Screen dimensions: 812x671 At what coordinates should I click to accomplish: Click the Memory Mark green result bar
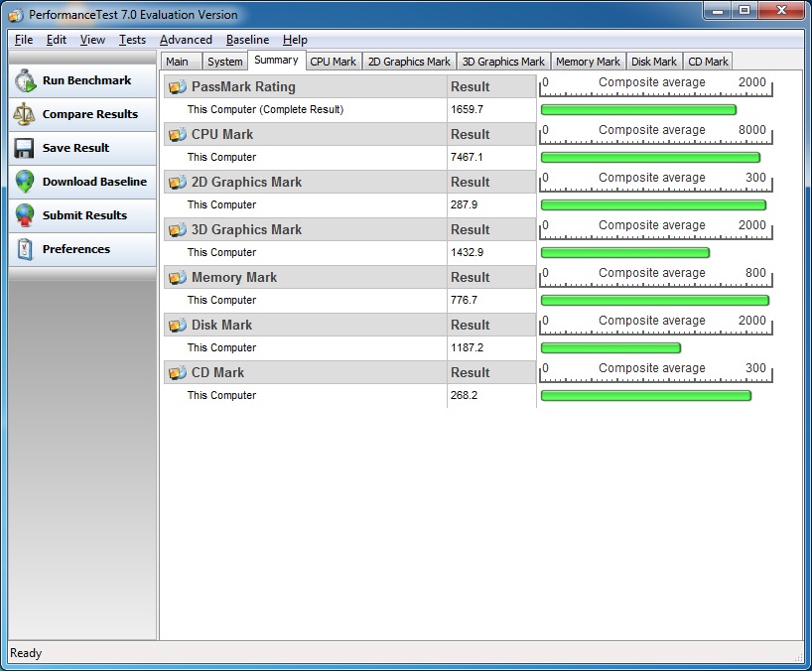pyautogui.click(x=655, y=301)
